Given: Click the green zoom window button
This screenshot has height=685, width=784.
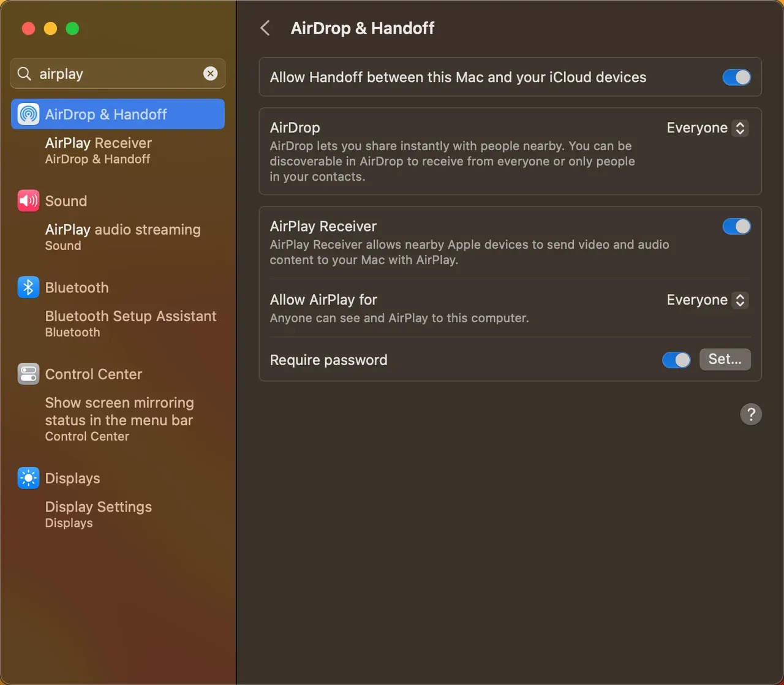Looking at the screenshot, I should [72, 28].
